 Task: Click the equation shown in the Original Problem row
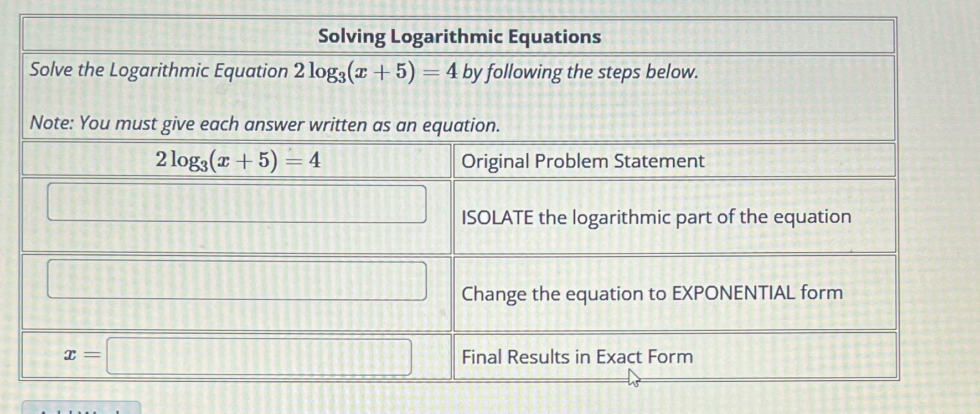click(x=238, y=161)
